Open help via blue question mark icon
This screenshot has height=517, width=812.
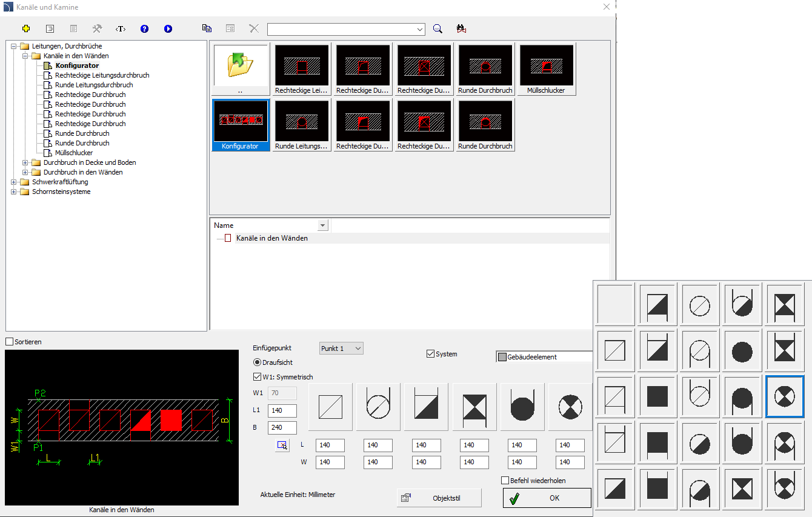pyautogui.click(x=144, y=28)
